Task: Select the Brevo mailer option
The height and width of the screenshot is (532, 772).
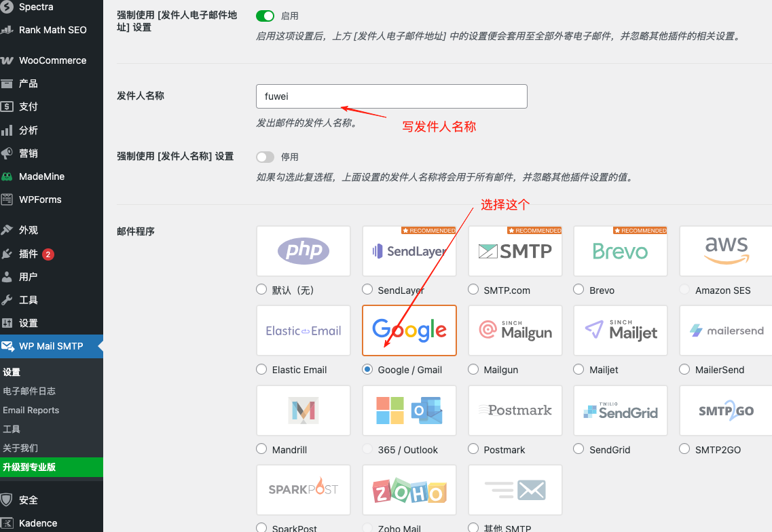Action: pos(578,288)
